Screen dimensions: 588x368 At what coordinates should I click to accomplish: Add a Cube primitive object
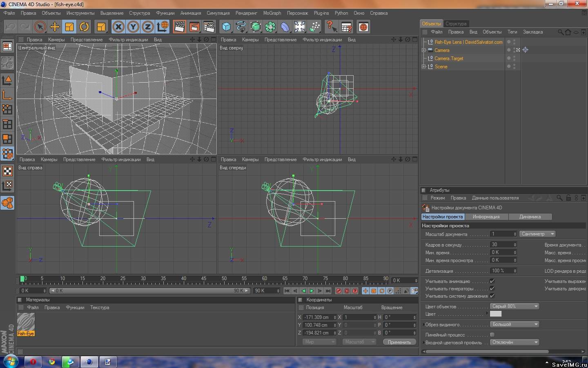(226, 27)
